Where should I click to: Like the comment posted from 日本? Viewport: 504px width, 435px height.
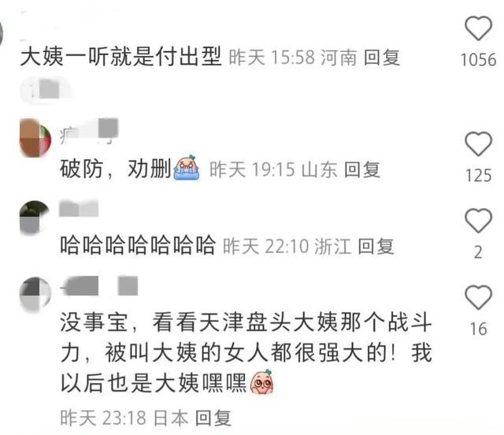point(478,298)
